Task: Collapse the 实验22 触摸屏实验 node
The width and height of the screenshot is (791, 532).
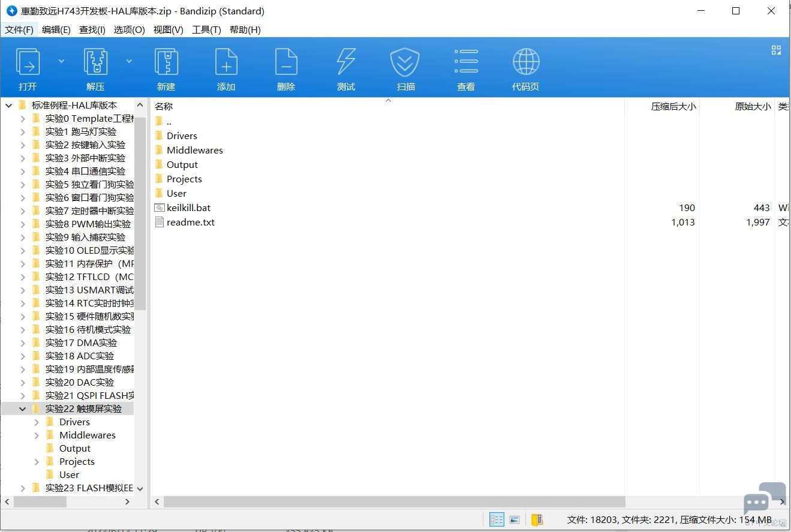Action: click(23, 408)
